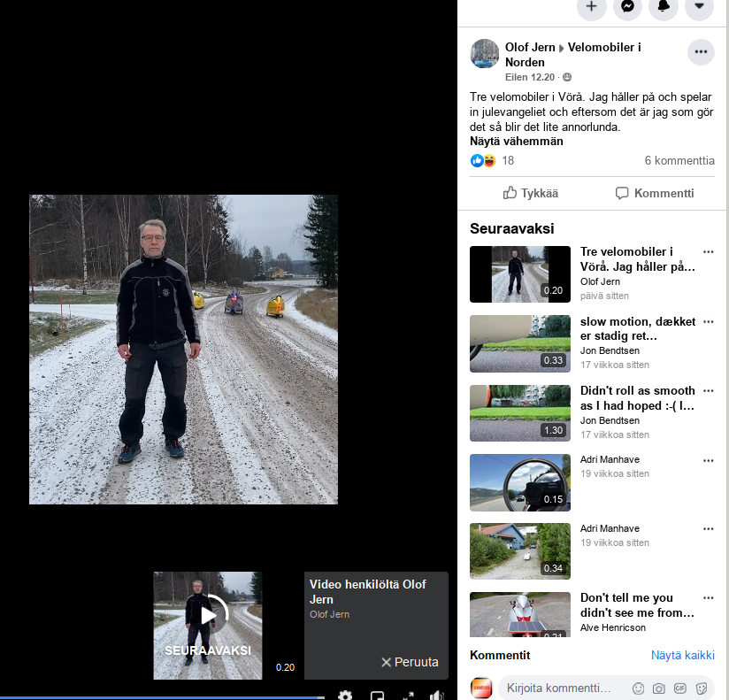Toggle picture-in-picture mini player

pos(377,696)
